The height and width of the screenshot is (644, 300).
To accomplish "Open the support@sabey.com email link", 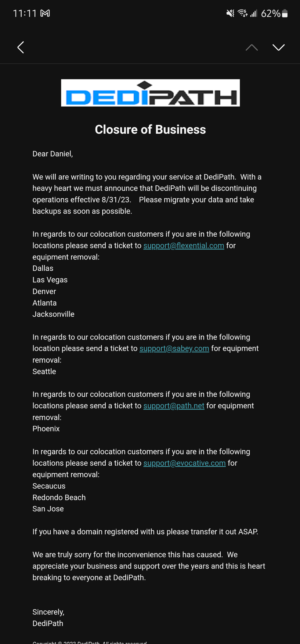I will (174, 348).
